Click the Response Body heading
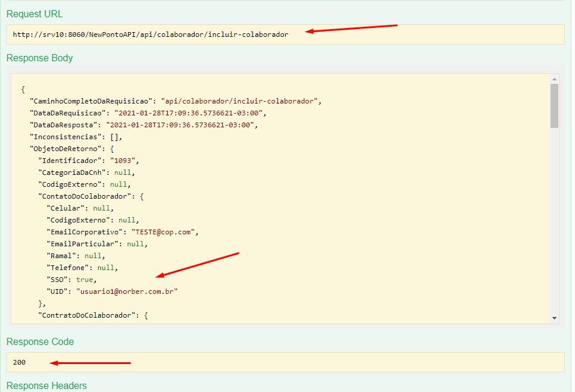This screenshot has width=575, height=392. (39, 58)
